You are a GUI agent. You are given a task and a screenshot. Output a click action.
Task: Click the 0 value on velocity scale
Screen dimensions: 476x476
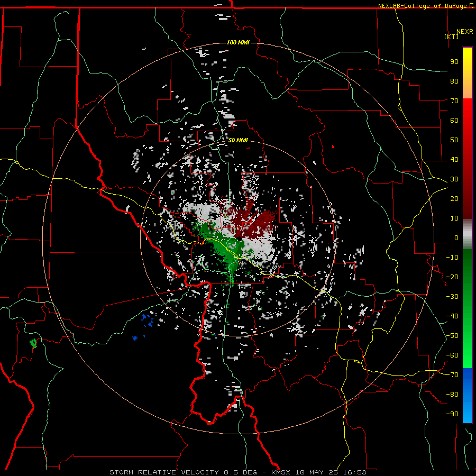click(x=456, y=238)
